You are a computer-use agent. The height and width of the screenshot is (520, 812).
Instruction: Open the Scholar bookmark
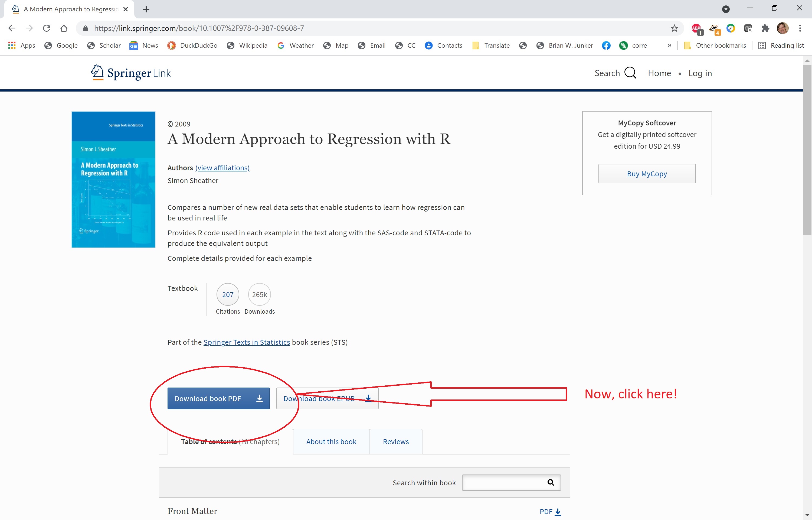click(104, 45)
